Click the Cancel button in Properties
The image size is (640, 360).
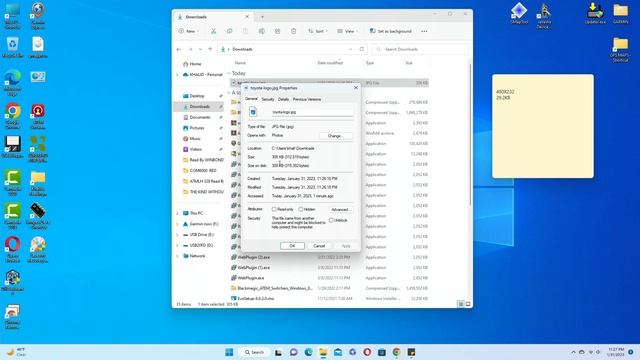pyautogui.click(x=319, y=246)
